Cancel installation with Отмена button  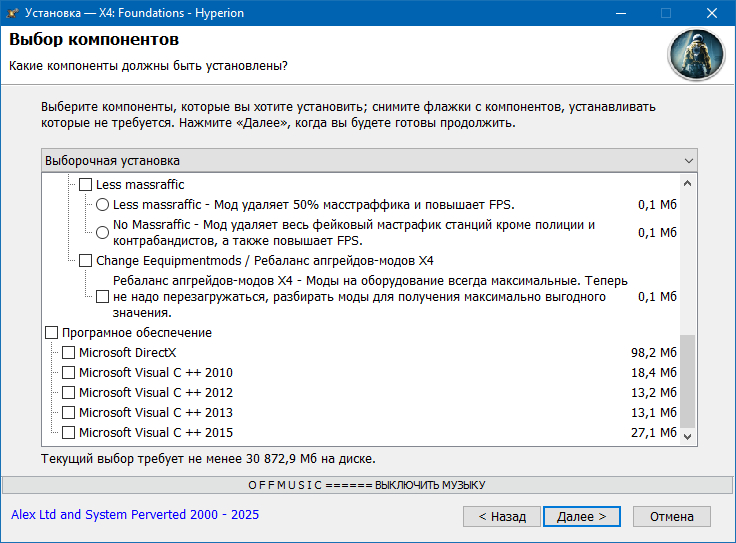pyautogui.click(x=672, y=517)
